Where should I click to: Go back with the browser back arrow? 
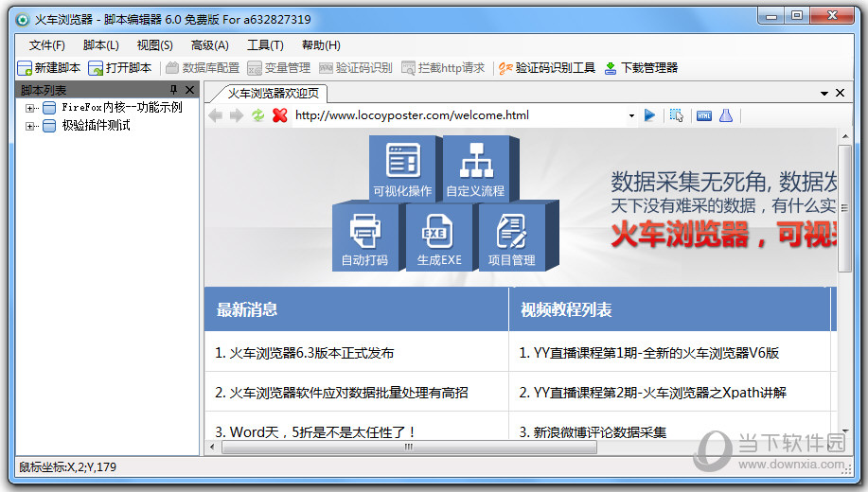(215, 115)
